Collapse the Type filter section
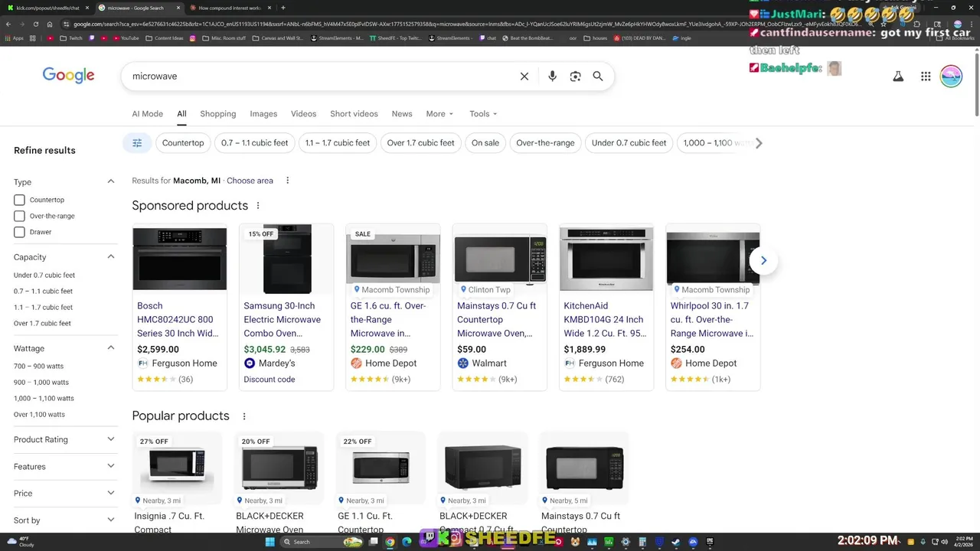980x551 pixels. point(110,181)
